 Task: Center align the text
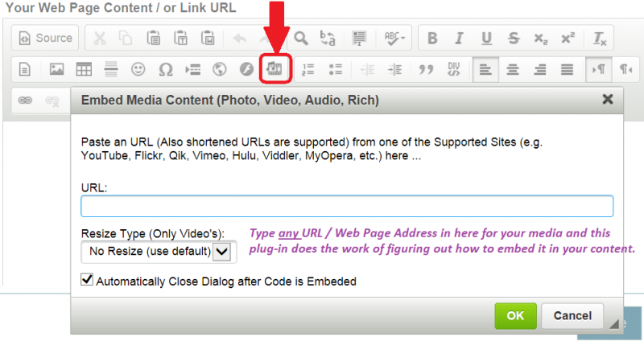(x=512, y=69)
